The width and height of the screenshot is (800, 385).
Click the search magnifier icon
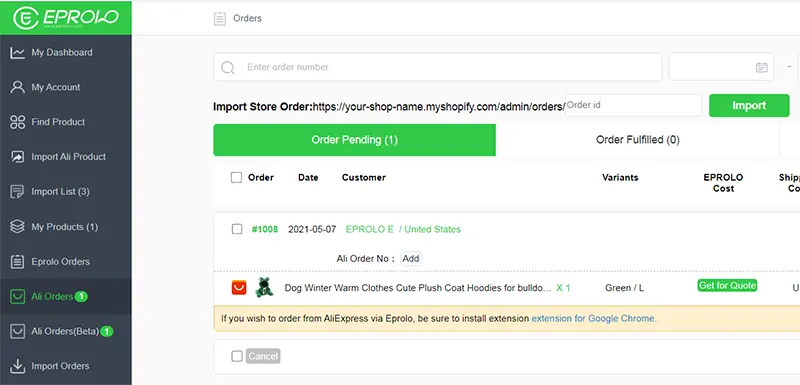(228, 67)
